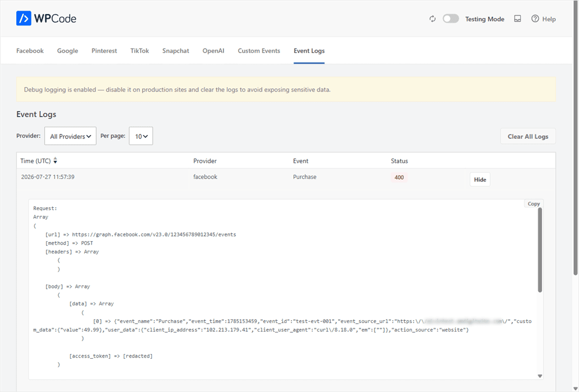Click the facebook provider cell

(205, 177)
